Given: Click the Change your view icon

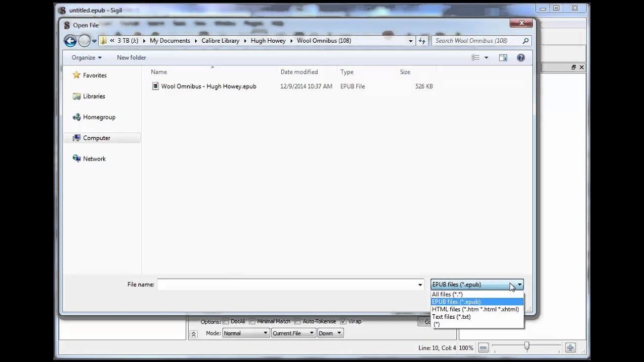Looking at the screenshot, I should pos(475,58).
